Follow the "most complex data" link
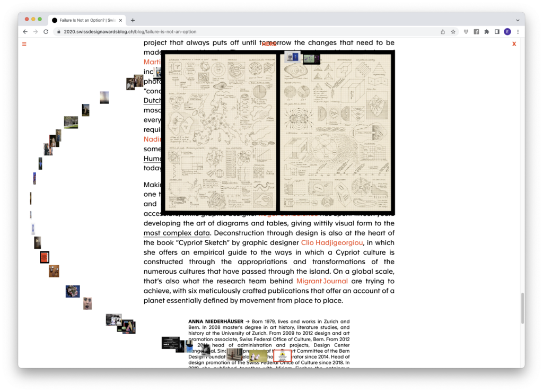 coord(177,233)
